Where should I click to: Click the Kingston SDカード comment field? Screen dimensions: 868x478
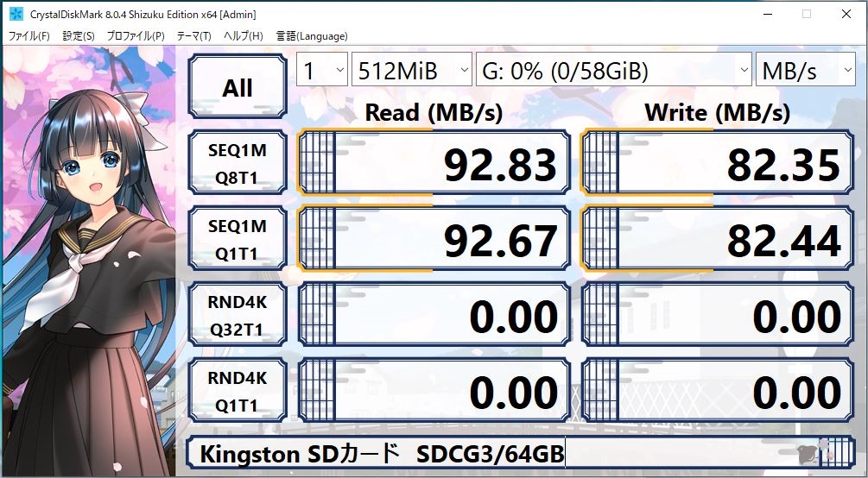(x=520, y=453)
